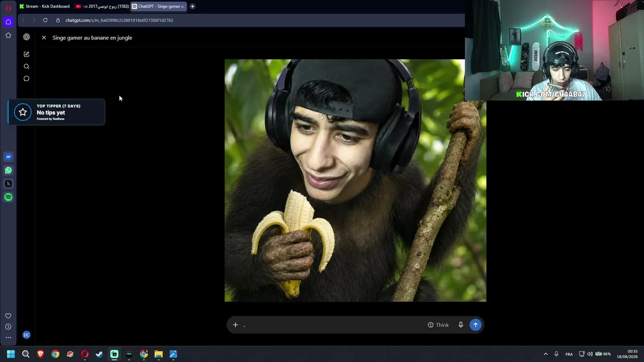
Task: Open Steam from the taskbar
Action: pyautogui.click(x=99, y=354)
